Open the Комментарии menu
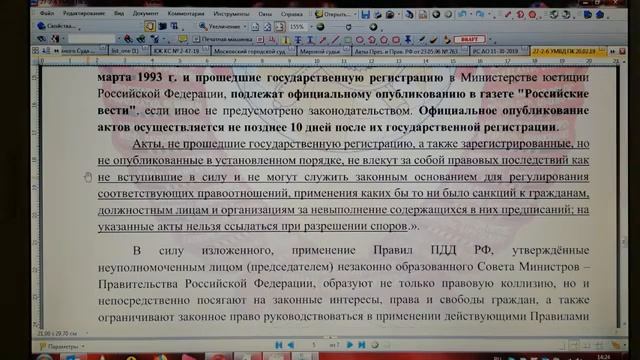The width and height of the screenshot is (640, 360). [x=186, y=13]
